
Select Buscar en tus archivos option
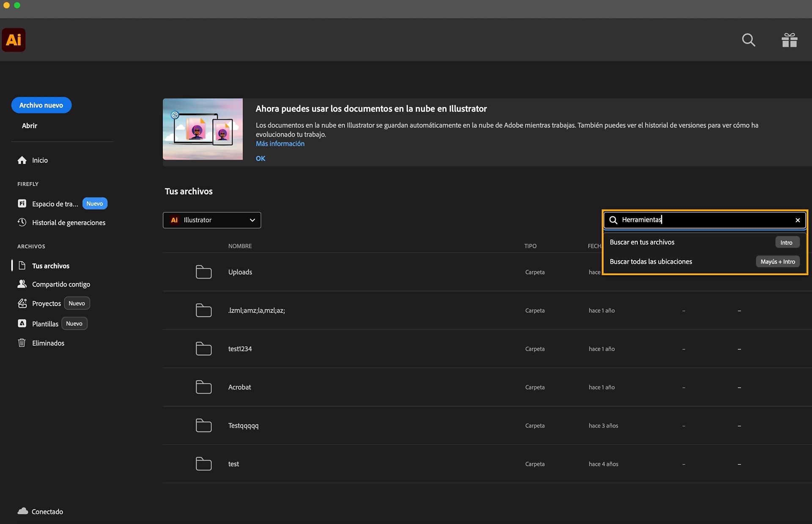pyautogui.click(x=705, y=242)
